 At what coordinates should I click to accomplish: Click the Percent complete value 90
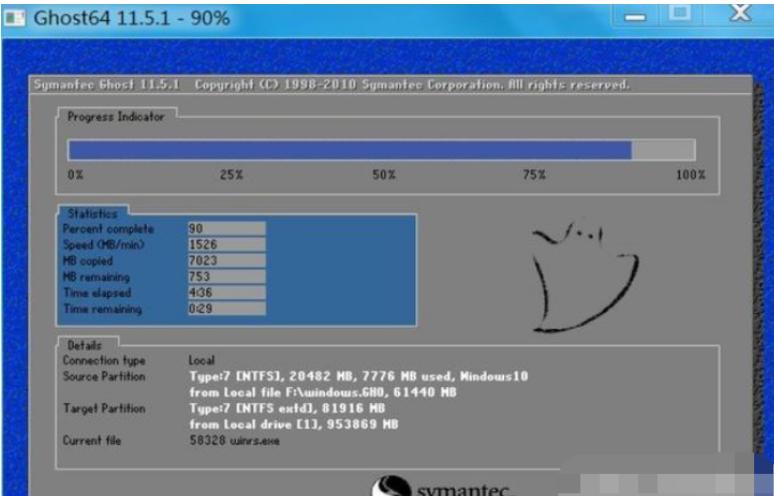point(227,229)
